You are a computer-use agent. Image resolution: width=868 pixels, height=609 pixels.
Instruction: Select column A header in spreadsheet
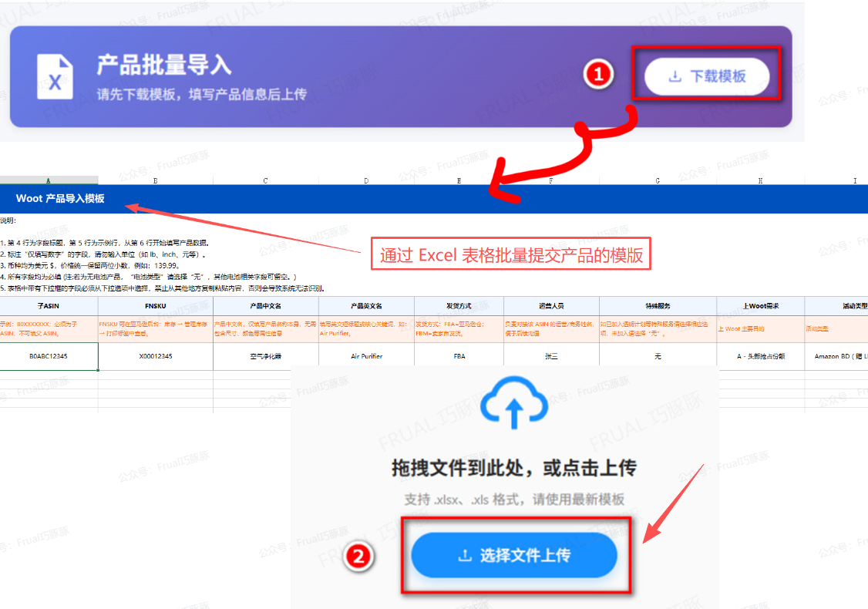[x=49, y=180]
